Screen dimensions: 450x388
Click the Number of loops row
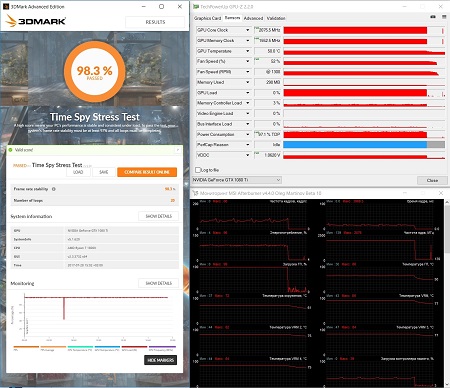(94, 200)
